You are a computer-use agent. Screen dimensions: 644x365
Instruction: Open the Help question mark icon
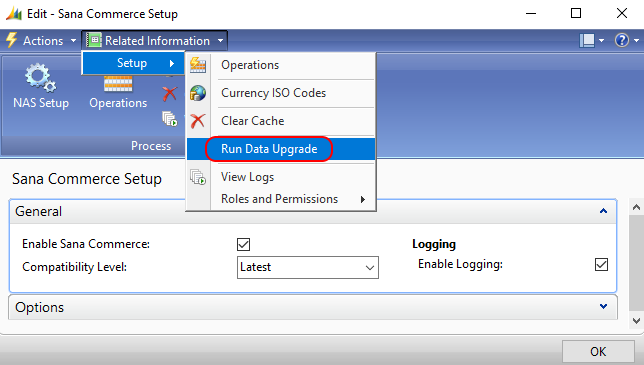click(x=622, y=40)
